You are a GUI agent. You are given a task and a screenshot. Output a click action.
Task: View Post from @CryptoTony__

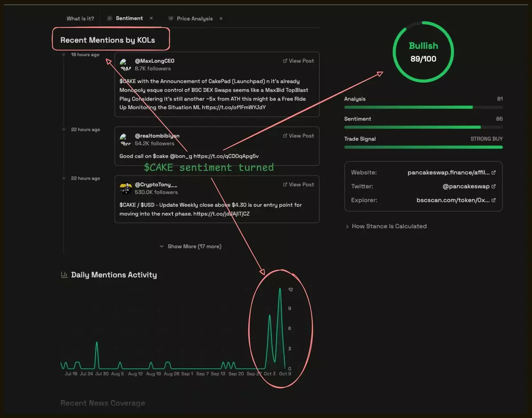point(298,185)
